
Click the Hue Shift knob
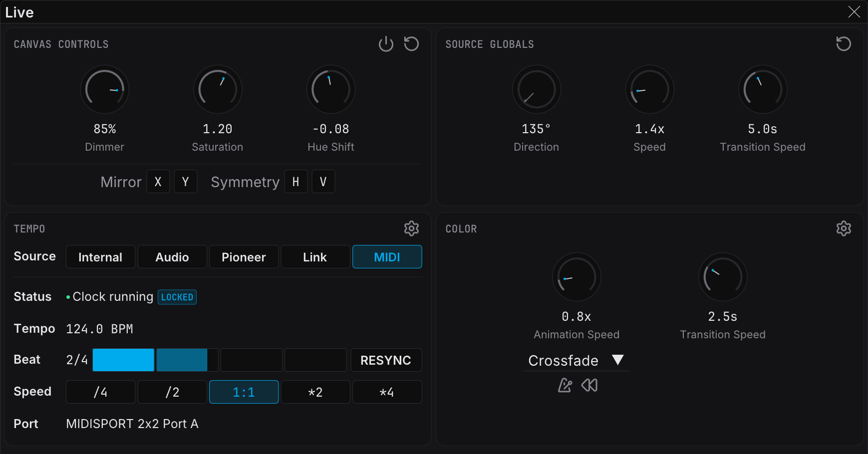click(x=331, y=90)
